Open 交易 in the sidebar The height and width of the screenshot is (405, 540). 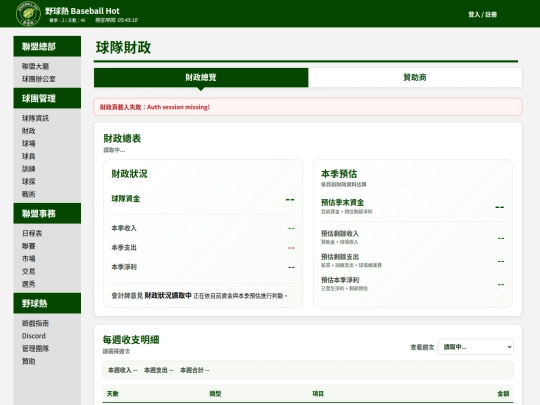pos(29,271)
